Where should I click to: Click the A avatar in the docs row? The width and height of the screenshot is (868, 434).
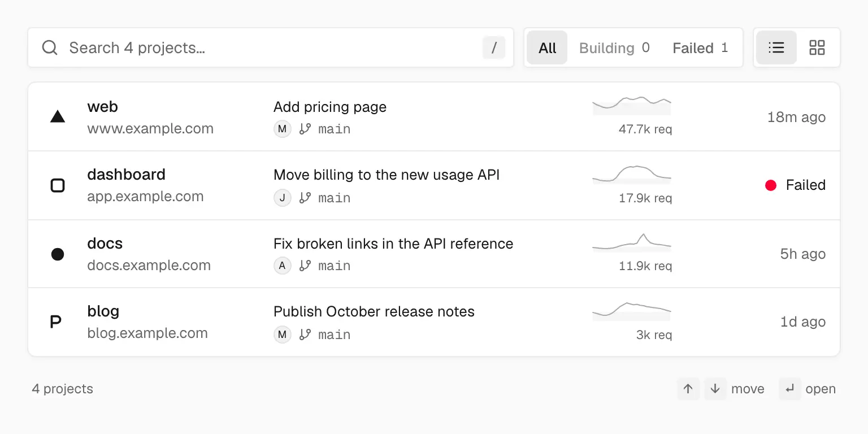click(x=283, y=266)
